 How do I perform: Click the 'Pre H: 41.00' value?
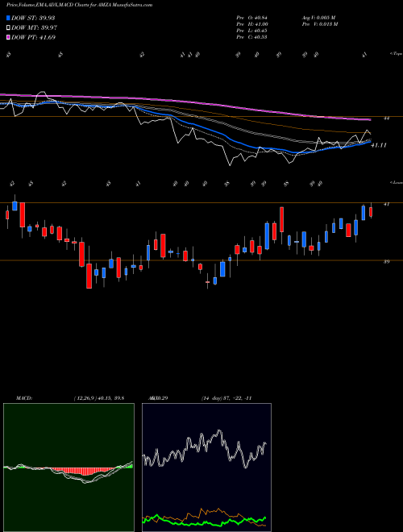(252, 24)
